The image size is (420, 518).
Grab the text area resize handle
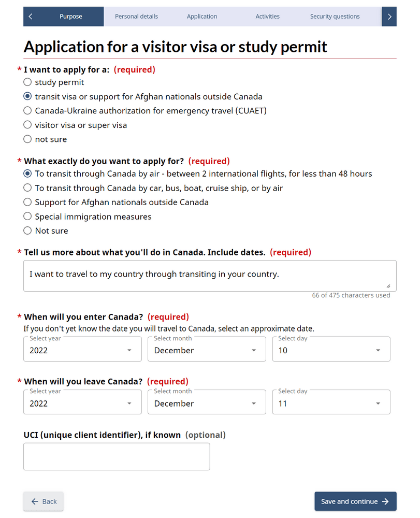click(x=388, y=286)
